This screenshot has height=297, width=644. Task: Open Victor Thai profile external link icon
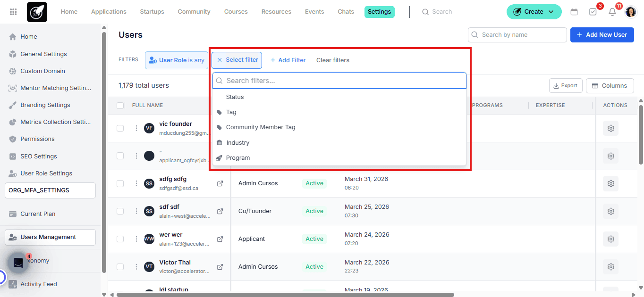[x=220, y=267]
